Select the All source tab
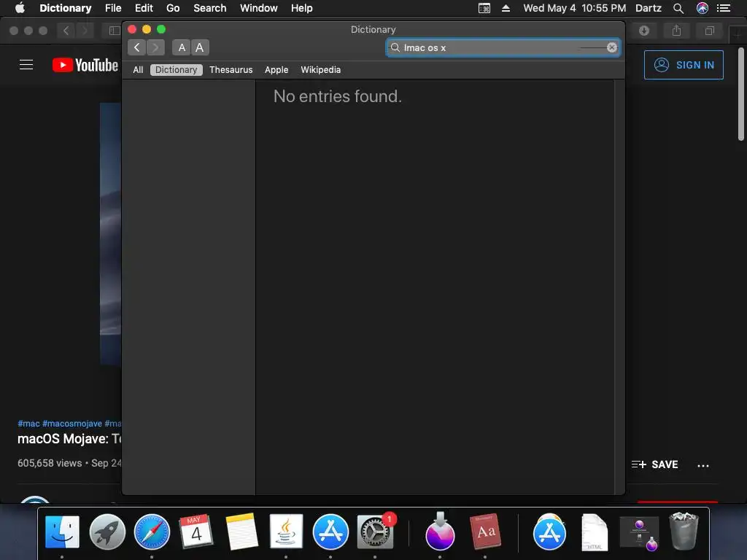The image size is (747, 560). coord(138,70)
